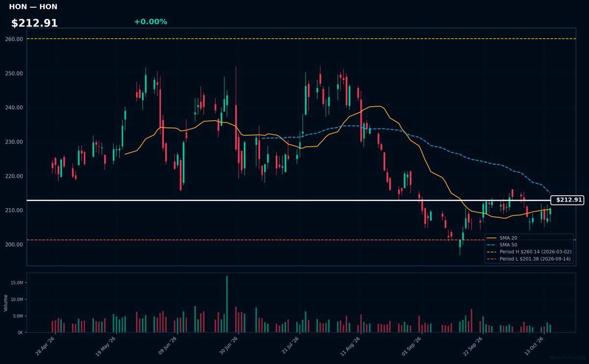Click the white current price horizontal line
This screenshot has height=364, width=589.
point(289,200)
